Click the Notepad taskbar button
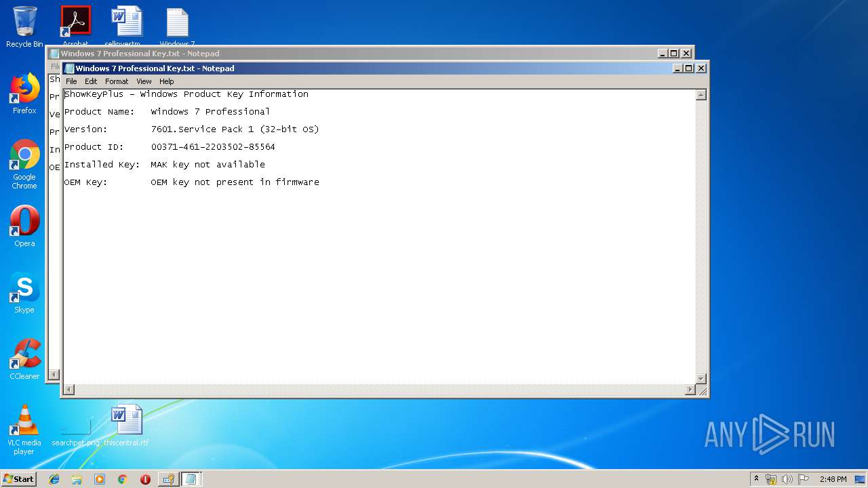This screenshot has height=488, width=868. 191,479
